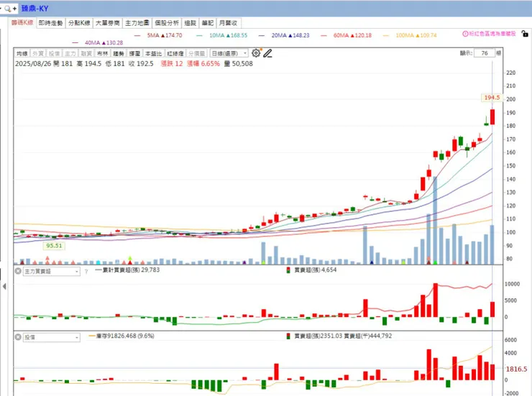Switch to 個股分析 tab
This screenshot has width=532, height=396.
click(x=167, y=23)
